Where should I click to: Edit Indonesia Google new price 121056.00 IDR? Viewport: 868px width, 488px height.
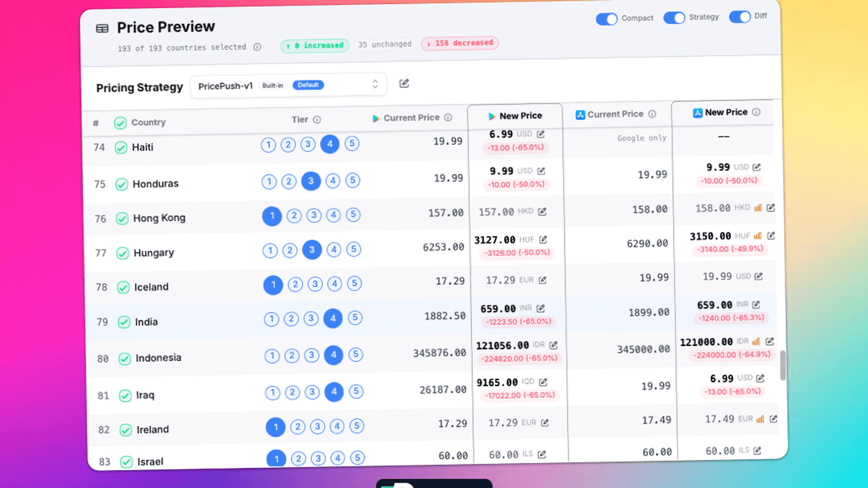pyautogui.click(x=553, y=345)
